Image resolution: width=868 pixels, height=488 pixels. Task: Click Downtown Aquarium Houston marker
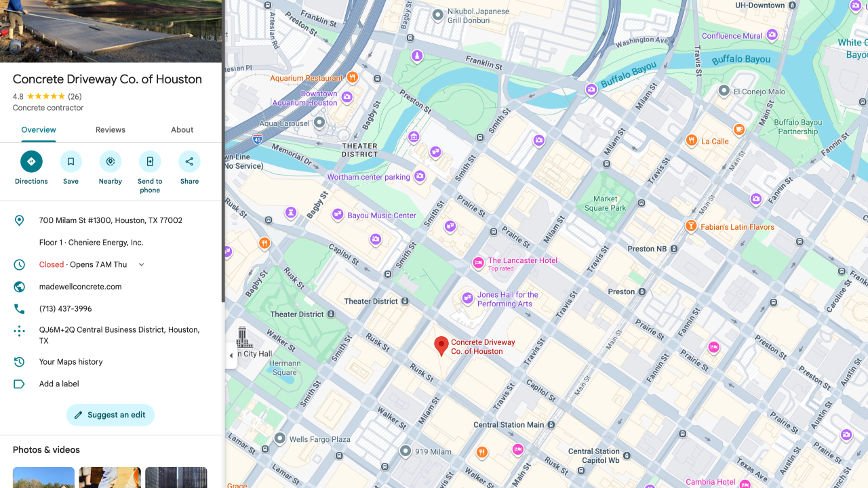pos(347,98)
